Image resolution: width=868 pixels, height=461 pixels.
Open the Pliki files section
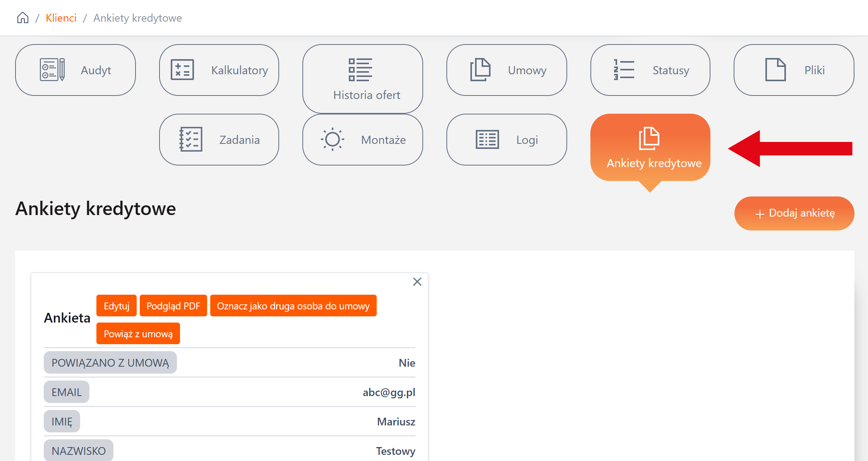pyautogui.click(x=794, y=70)
